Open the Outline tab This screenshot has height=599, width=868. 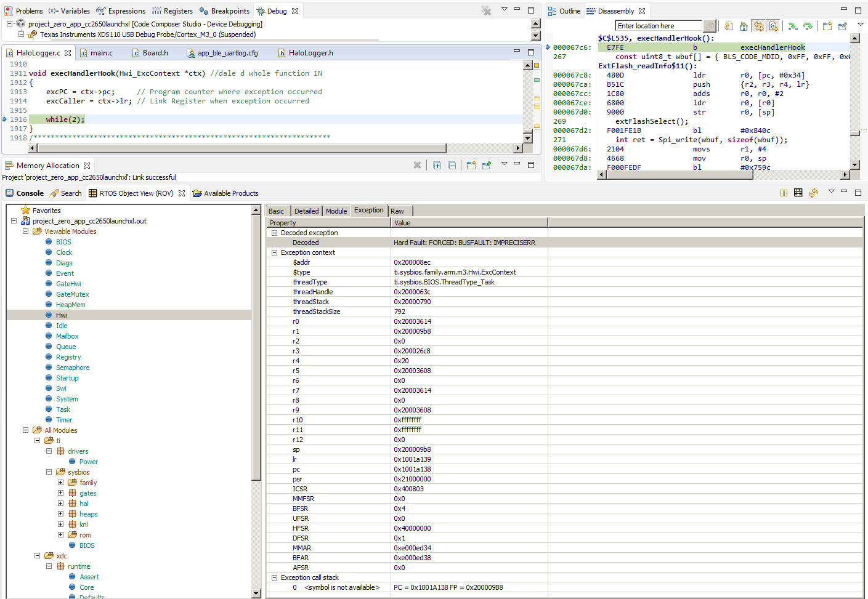pyautogui.click(x=564, y=11)
